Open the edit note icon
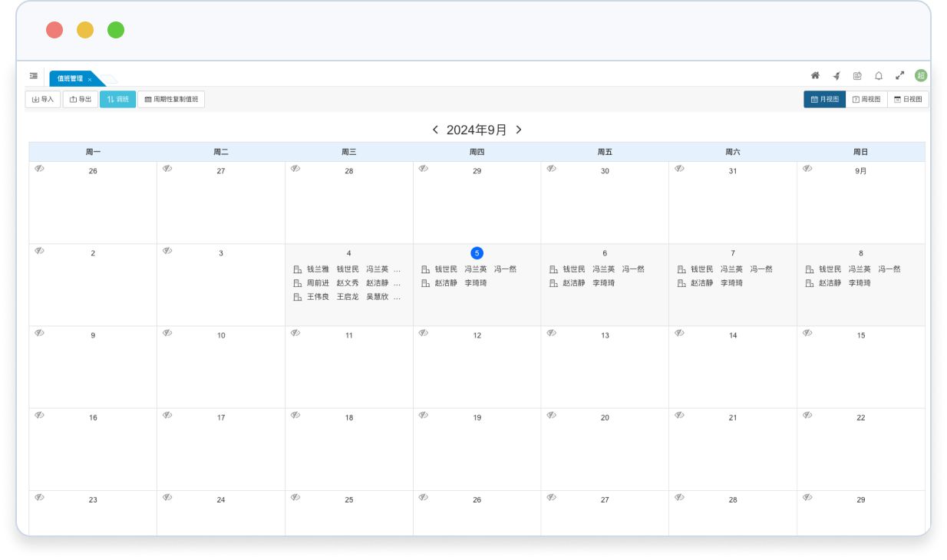The image size is (947, 560). click(x=857, y=76)
